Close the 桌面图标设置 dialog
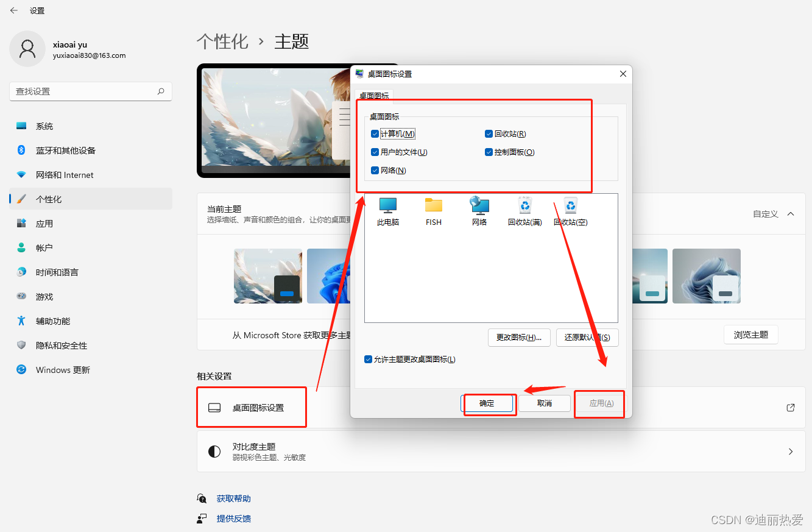The image size is (812, 532). tap(623, 74)
